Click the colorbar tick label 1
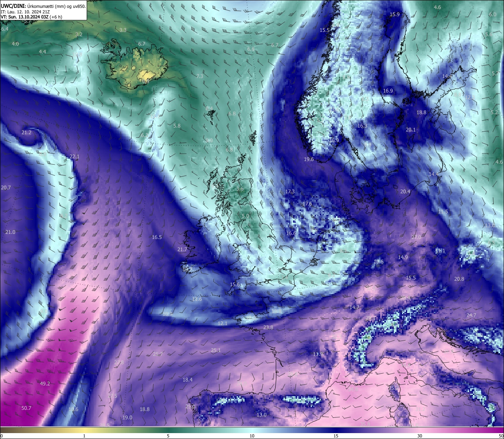 click(x=84, y=436)
